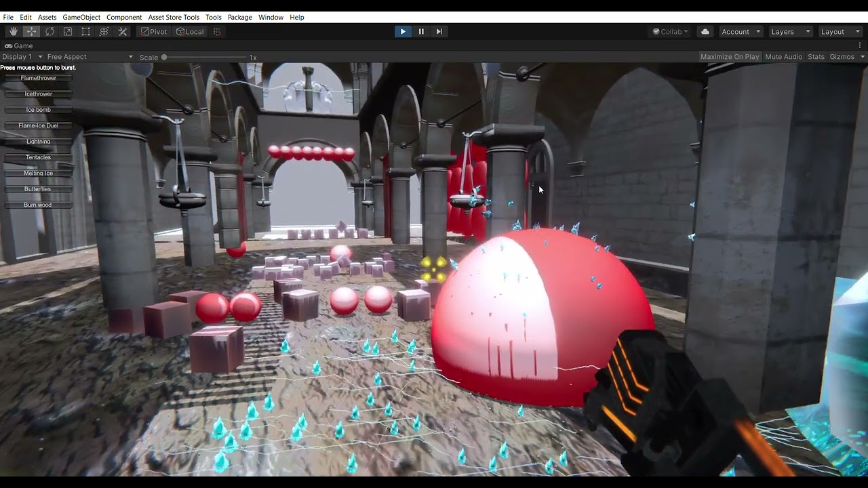The image size is (868, 488).
Task: Click the Flame-Ice Duel button
Action: (x=39, y=125)
